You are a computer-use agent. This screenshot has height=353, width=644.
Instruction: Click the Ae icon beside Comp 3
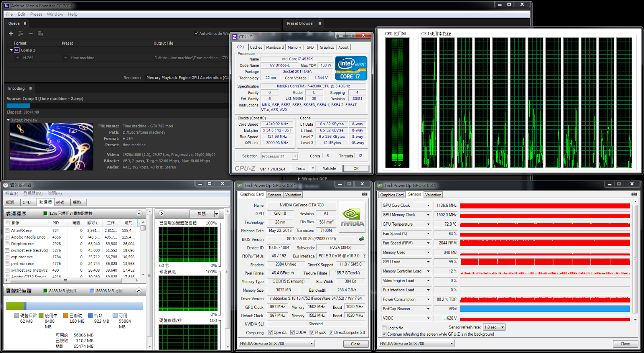tap(17, 50)
